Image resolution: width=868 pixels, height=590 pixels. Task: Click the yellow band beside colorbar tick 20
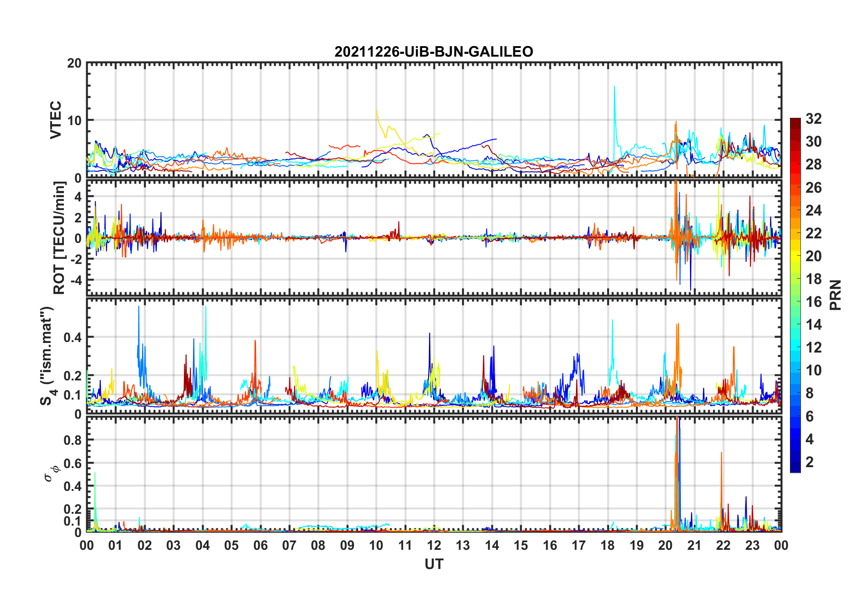[795, 256]
